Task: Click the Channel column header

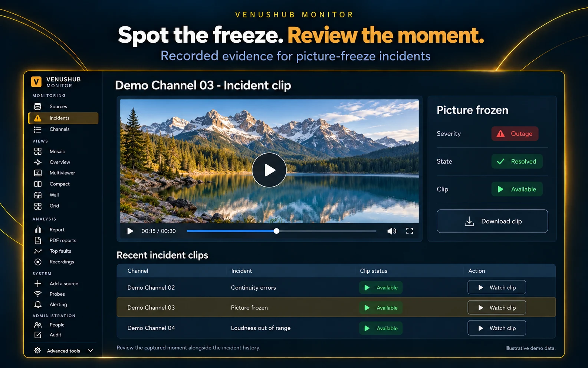Action: click(x=138, y=271)
